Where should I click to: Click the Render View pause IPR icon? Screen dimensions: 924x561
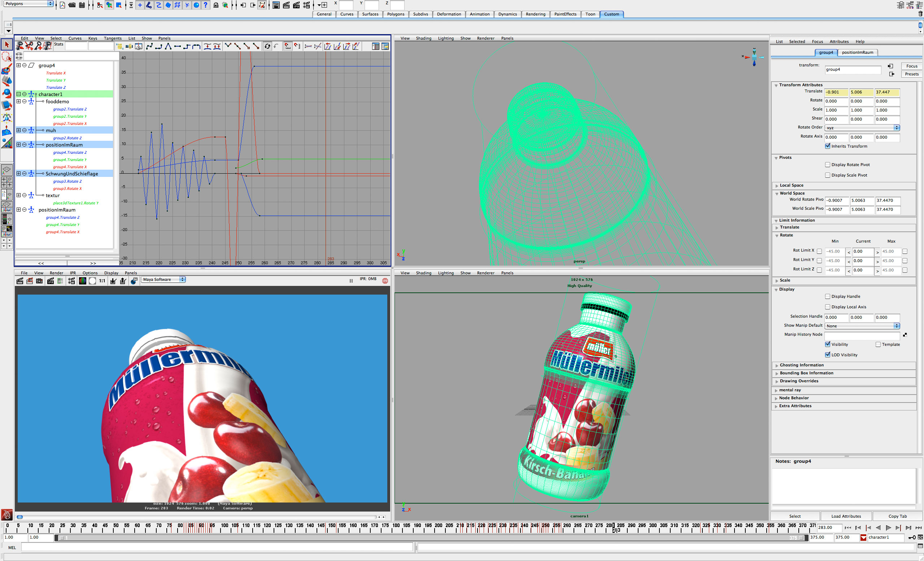[351, 281]
